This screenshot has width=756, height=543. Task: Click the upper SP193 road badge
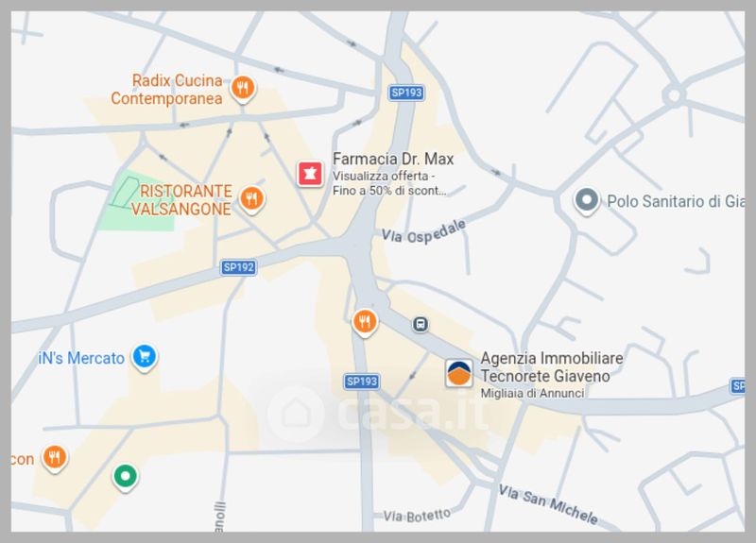406,93
